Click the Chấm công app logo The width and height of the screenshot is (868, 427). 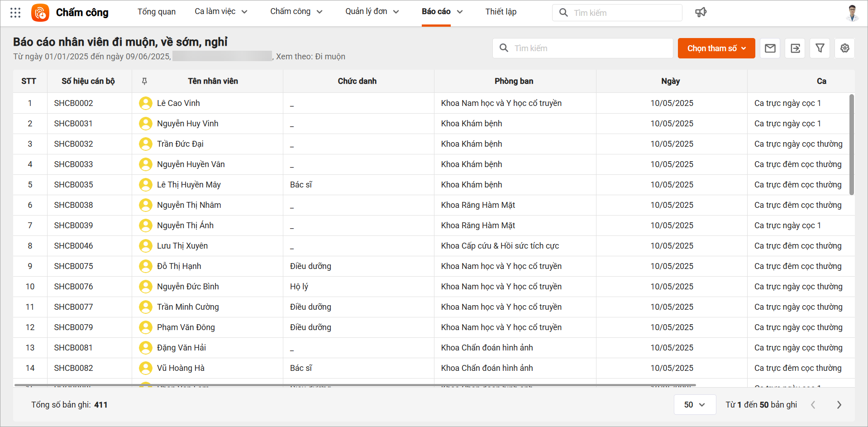(x=40, y=13)
